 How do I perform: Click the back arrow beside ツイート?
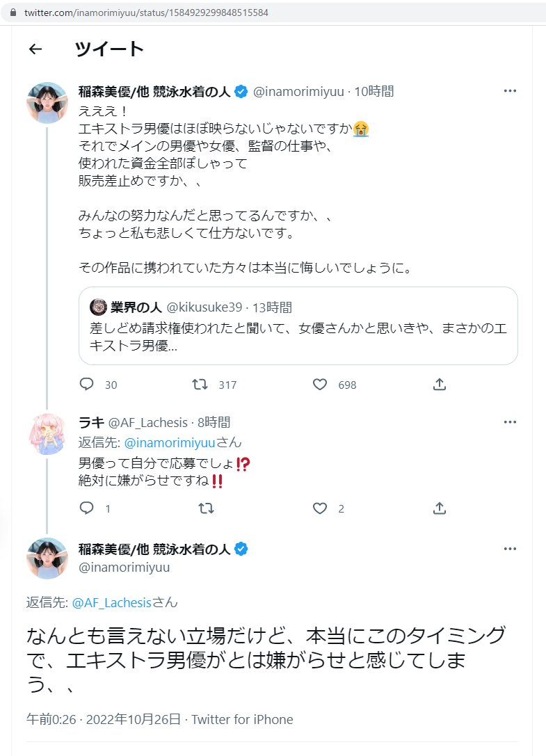pos(35,49)
